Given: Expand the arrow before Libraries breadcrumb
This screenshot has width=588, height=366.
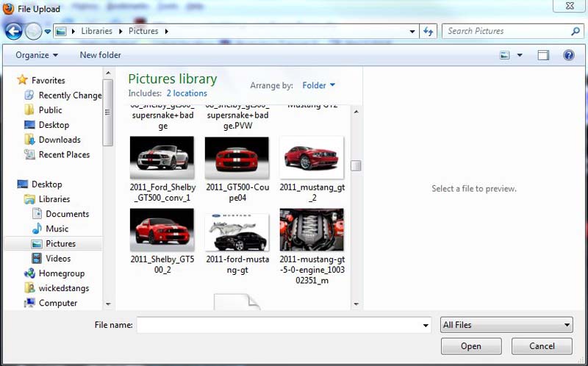Looking at the screenshot, I should tap(73, 32).
